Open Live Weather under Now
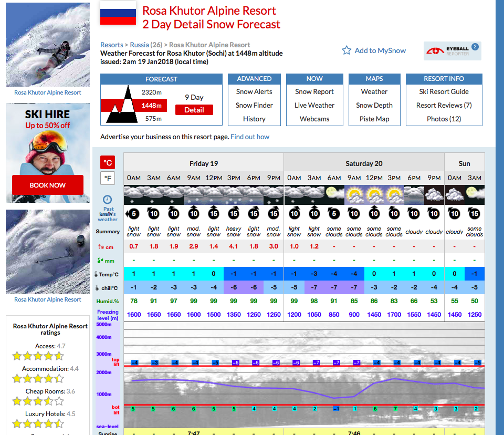Screen dimensions: 504x435 (314, 105)
